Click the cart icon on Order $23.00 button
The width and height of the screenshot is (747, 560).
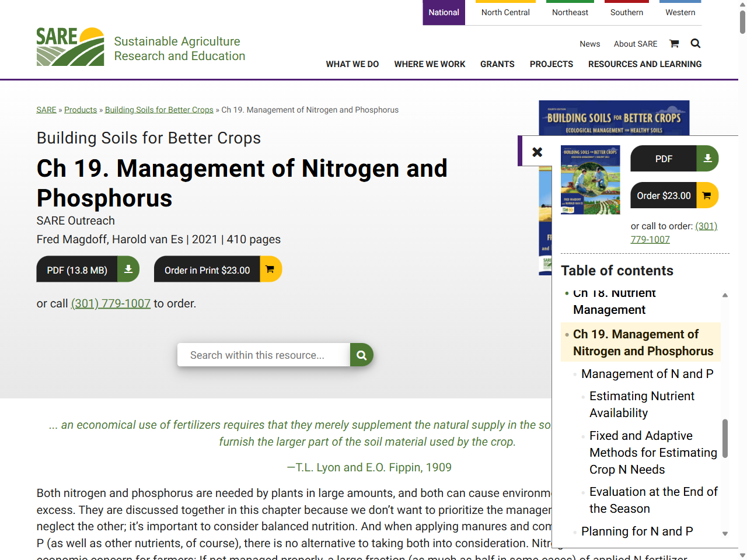707,195
